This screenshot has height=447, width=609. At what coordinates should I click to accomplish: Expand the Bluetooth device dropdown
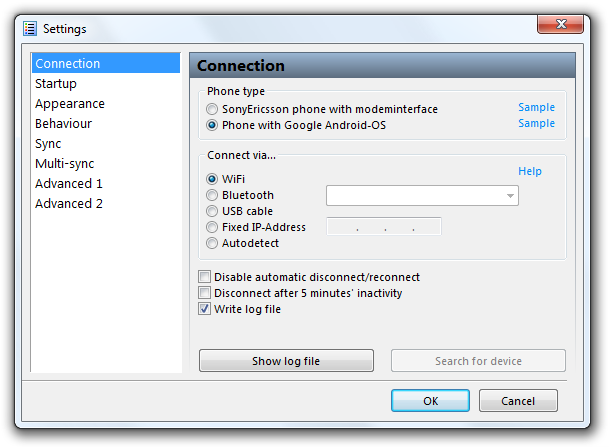click(422, 196)
